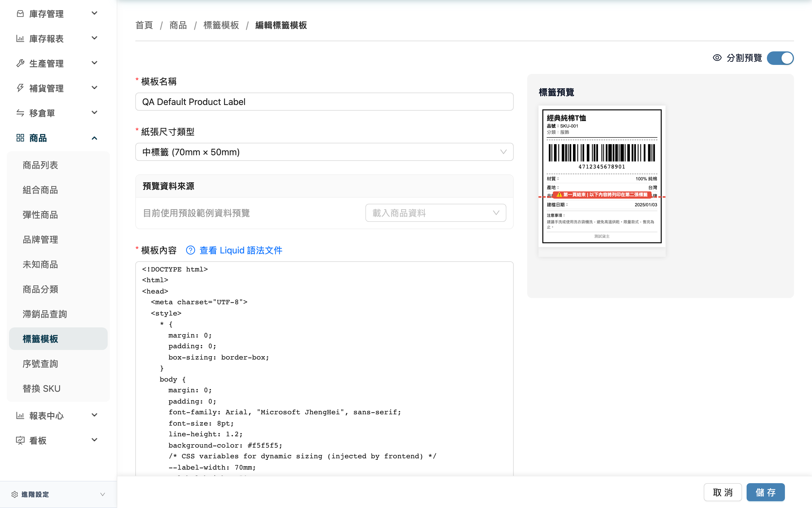Open the 紙張尺寸類型 dropdown
The width and height of the screenshot is (812, 508).
click(324, 152)
